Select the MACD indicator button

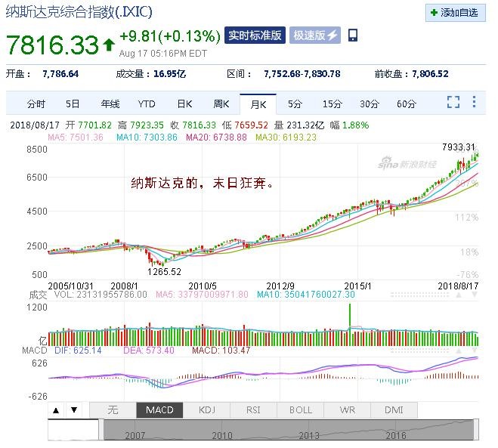(159, 410)
